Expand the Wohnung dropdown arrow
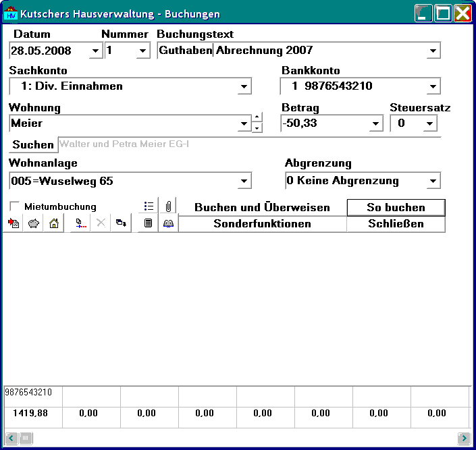The image size is (476, 450). pyautogui.click(x=244, y=123)
